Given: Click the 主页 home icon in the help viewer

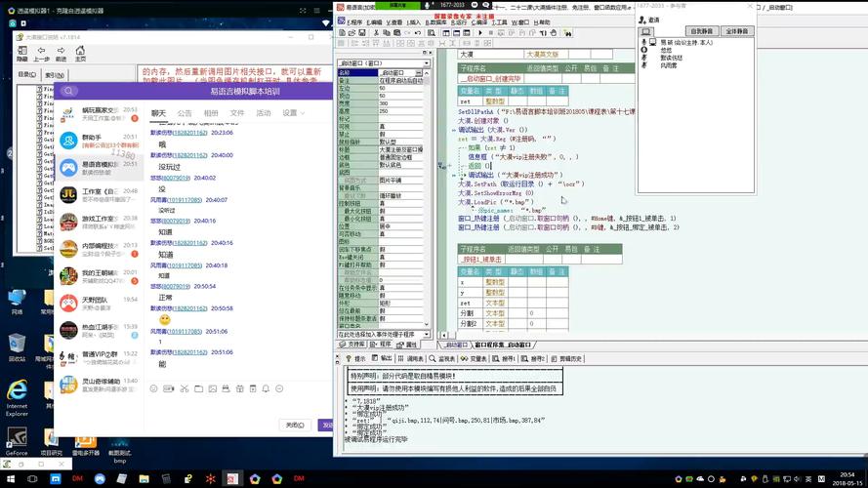Looking at the screenshot, I should 80,53.
